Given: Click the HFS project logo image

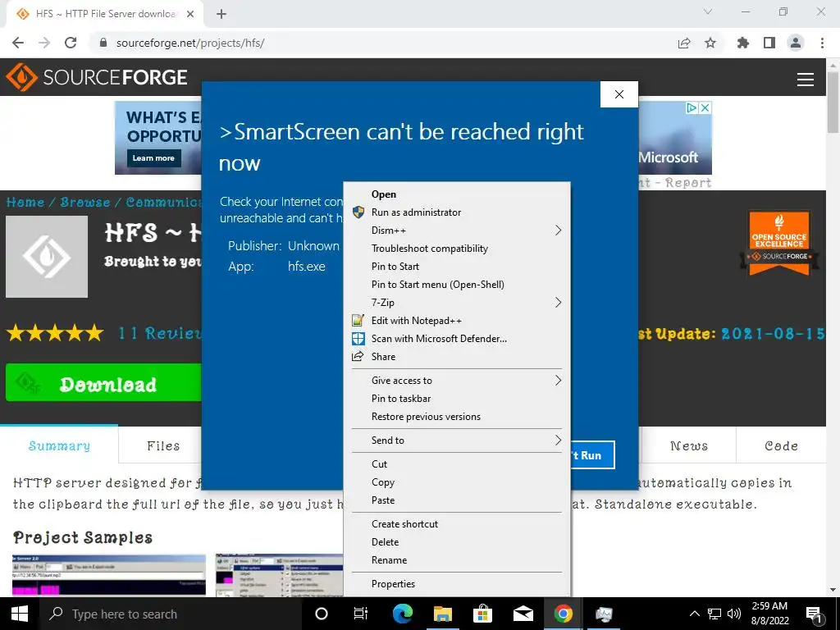Looking at the screenshot, I should [x=47, y=257].
